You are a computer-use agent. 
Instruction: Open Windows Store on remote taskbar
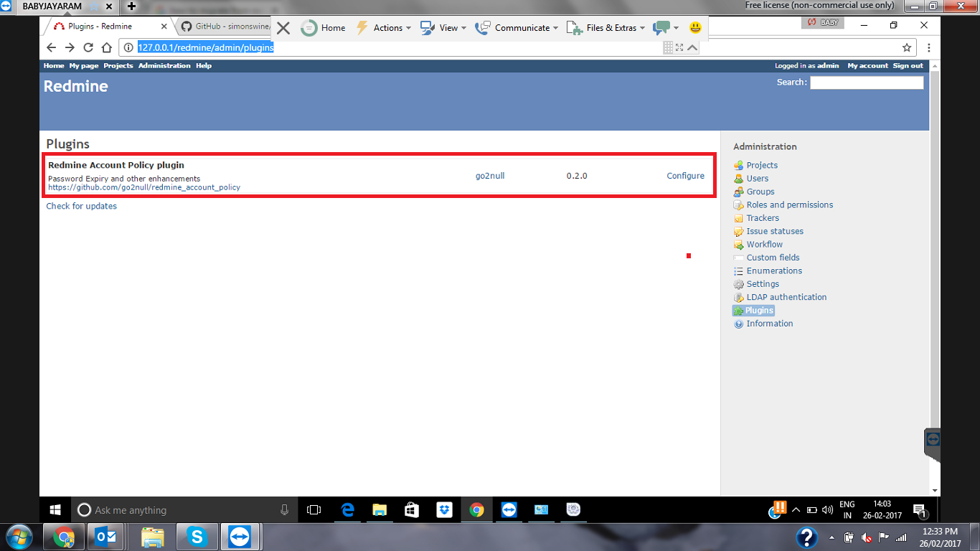click(412, 510)
